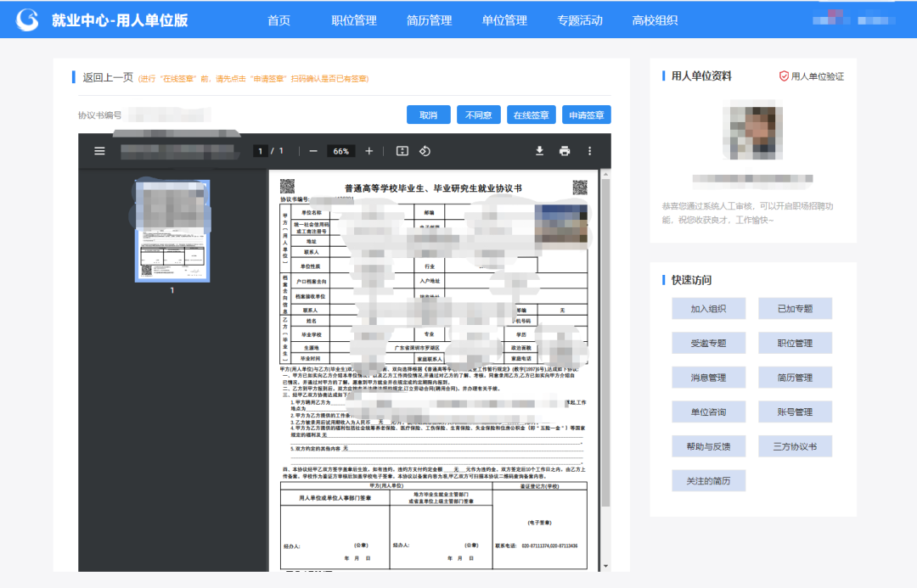Open 职位管理 quick access button

tap(795, 343)
